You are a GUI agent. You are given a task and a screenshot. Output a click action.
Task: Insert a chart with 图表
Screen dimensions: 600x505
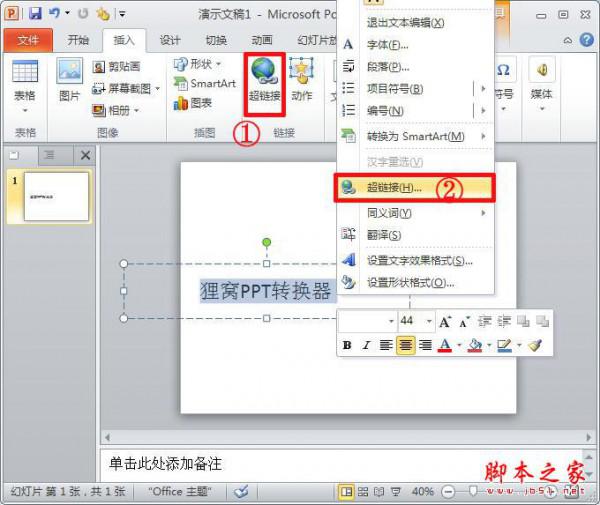193,103
